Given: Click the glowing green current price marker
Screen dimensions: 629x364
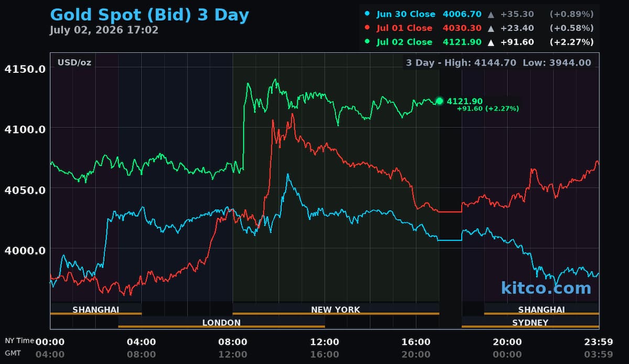Looking at the screenshot, I should click(439, 101).
